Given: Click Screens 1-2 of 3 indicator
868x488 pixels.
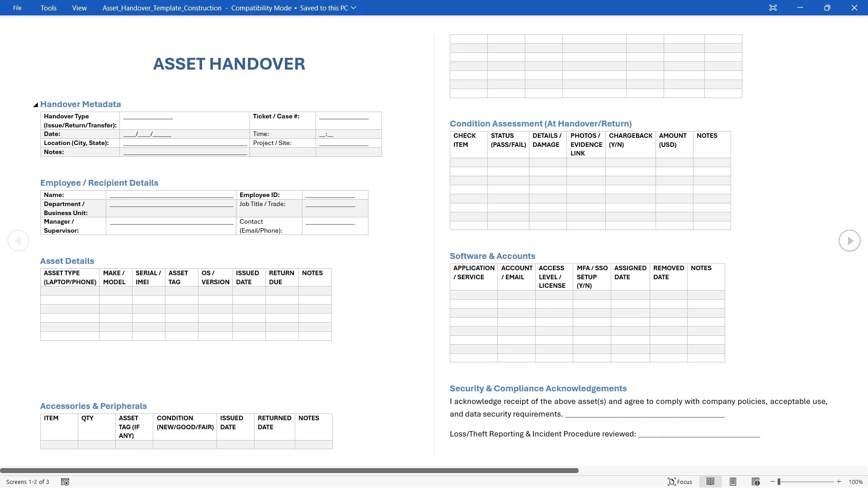Looking at the screenshot, I should click(x=28, y=482).
